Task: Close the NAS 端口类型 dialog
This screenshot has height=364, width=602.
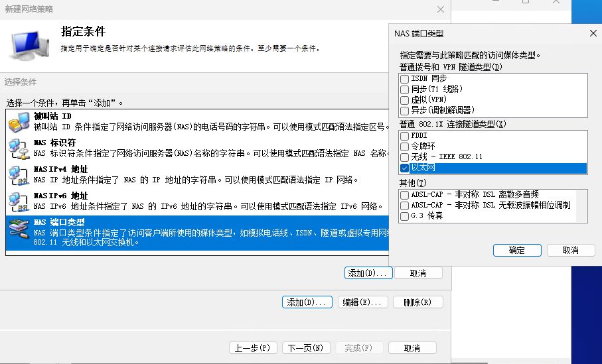Action: point(593,33)
